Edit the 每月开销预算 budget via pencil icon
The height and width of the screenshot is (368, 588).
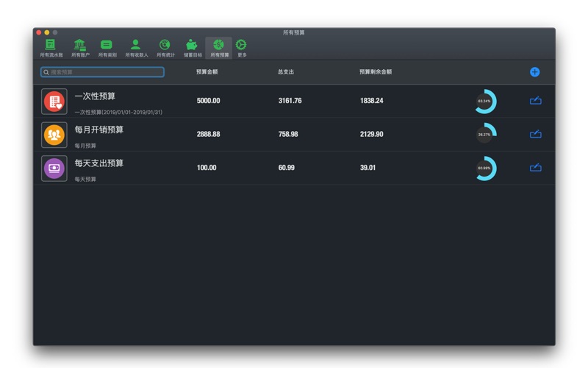(536, 134)
